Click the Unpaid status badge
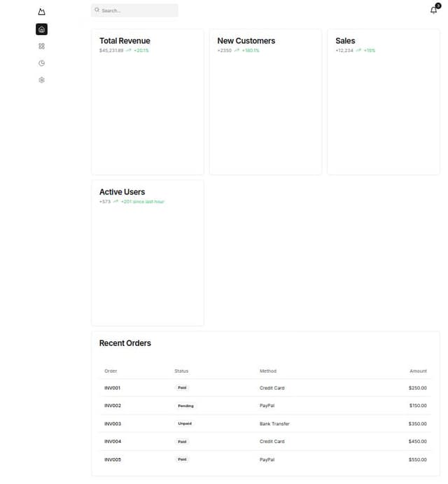The width and height of the screenshot is (448, 484). (185, 424)
